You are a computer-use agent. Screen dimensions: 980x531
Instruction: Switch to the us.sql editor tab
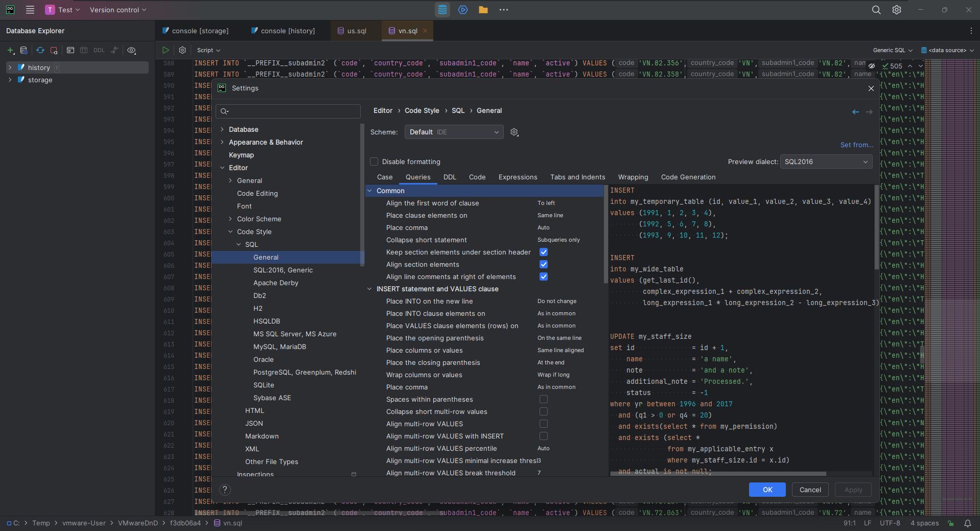(356, 31)
